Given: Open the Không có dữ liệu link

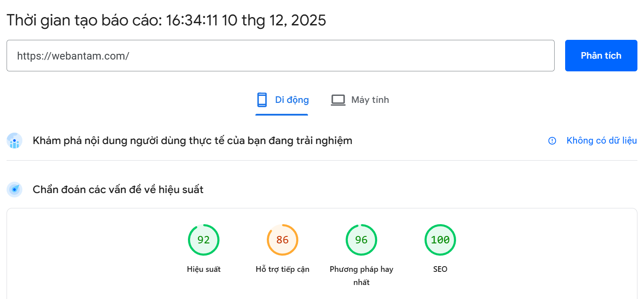Looking at the screenshot, I should click(x=601, y=141).
